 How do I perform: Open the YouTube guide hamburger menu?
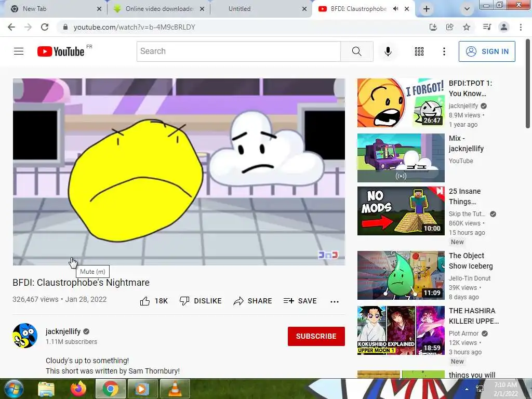click(19, 51)
